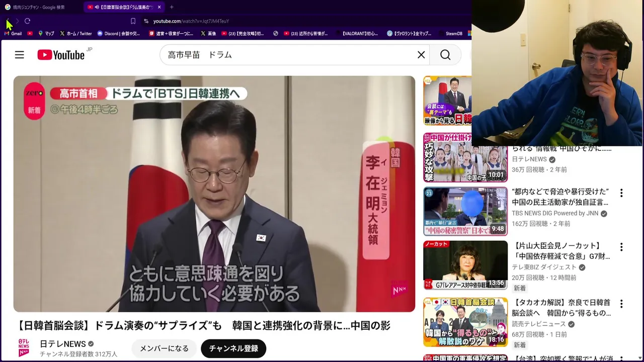Clear the search text with the X
Viewport: 644px width, 362px height.
[421, 55]
